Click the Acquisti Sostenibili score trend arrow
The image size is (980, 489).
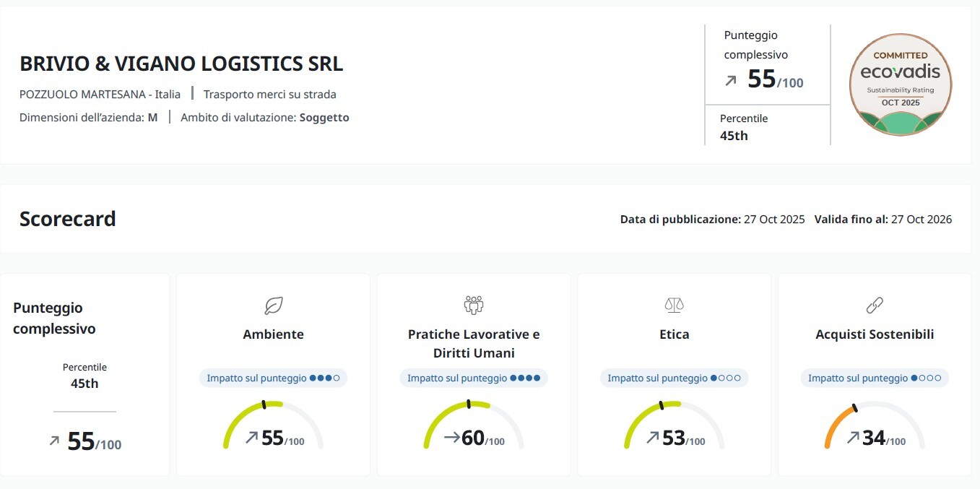(853, 437)
